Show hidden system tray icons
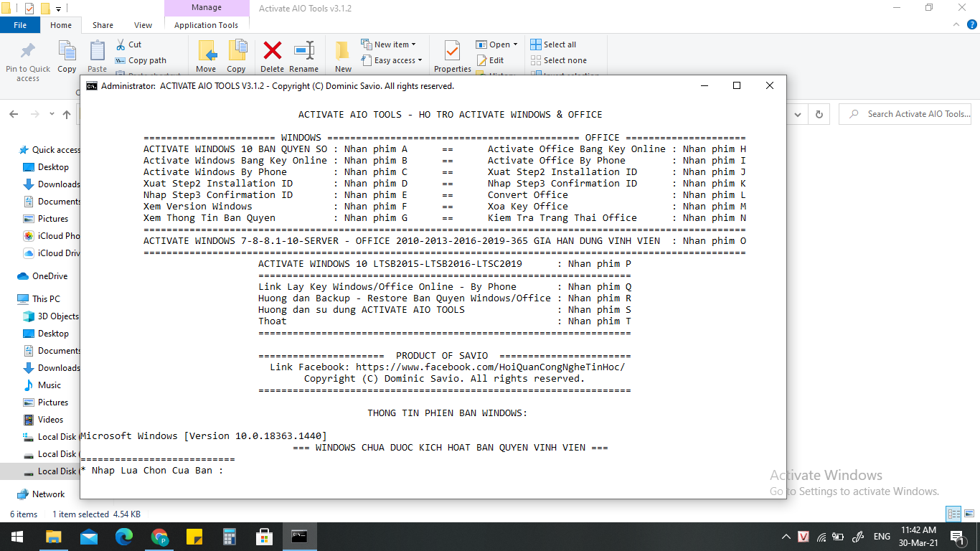The image size is (980, 551). pos(786,537)
